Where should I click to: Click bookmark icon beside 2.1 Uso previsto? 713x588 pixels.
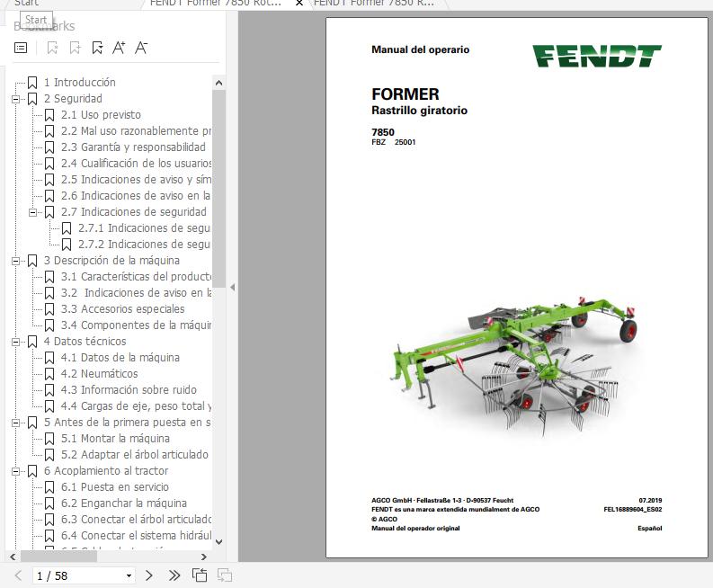pyautogui.click(x=49, y=115)
